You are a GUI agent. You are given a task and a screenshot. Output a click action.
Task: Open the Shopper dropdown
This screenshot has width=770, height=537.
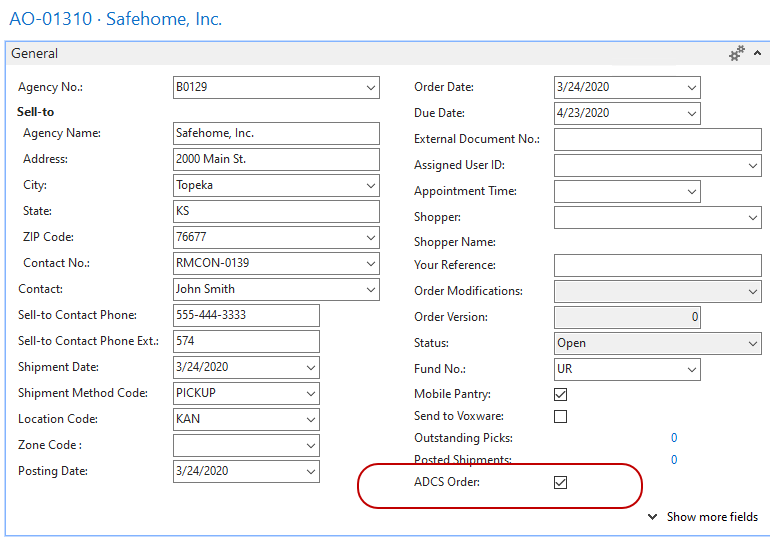pos(752,217)
